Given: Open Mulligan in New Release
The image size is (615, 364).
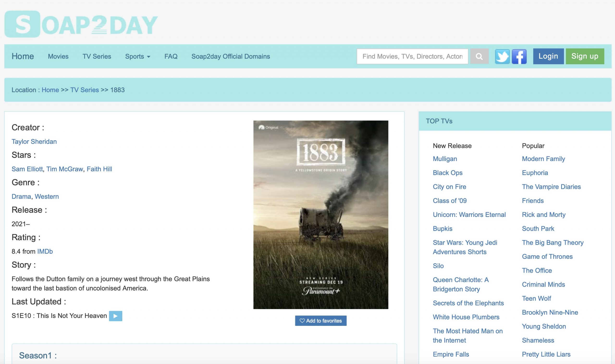Looking at the screenshot, I should click(445, 159).
